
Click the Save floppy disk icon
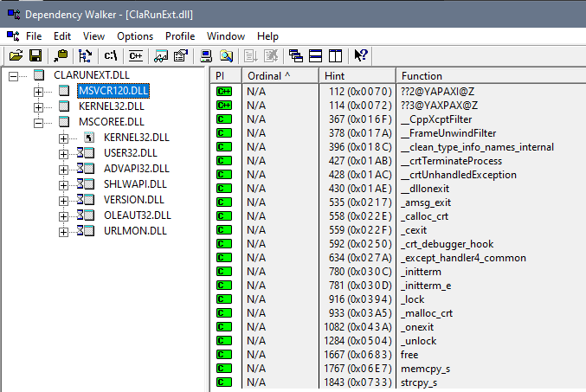coord(35,56)
